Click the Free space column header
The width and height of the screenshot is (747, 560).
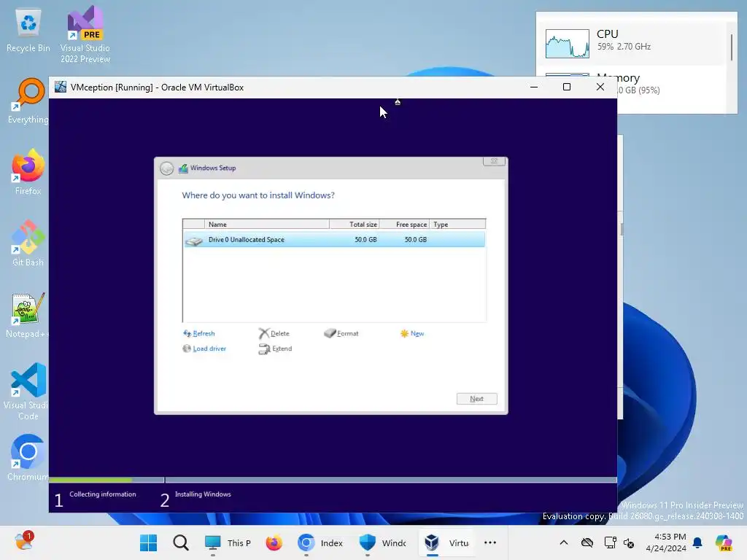coord(404,225)
